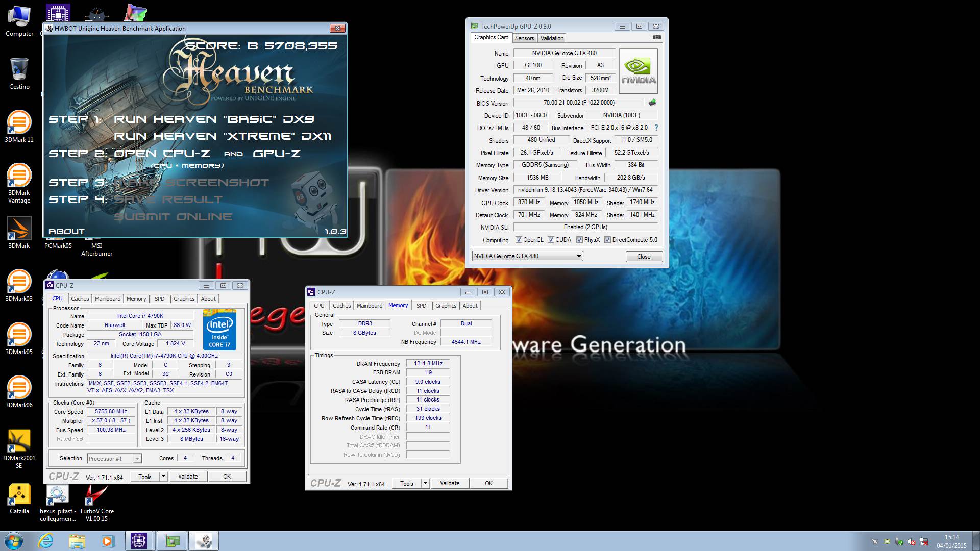Screen dimensions: 980x551
Task: Launch the 3DMark06 shortcut
Action: point(19,392)
